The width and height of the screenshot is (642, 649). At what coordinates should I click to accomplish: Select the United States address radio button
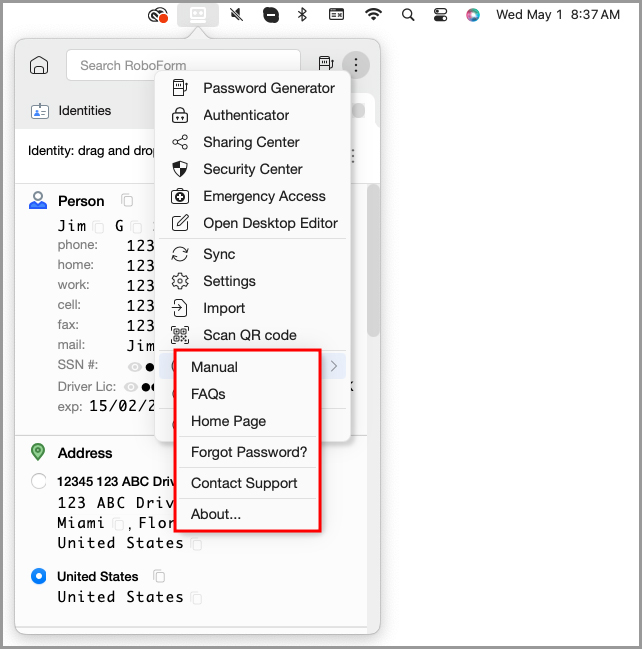pos(38,576)
